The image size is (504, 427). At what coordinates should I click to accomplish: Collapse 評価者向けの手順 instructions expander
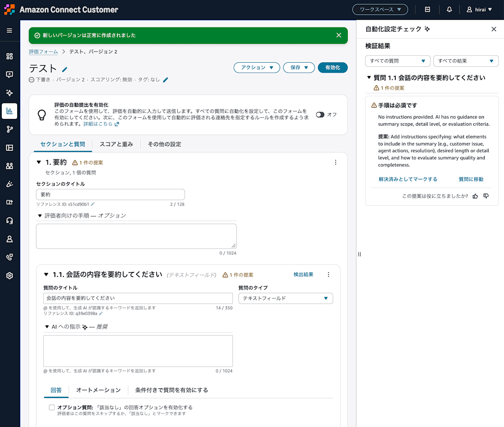(x=40, y=216)
